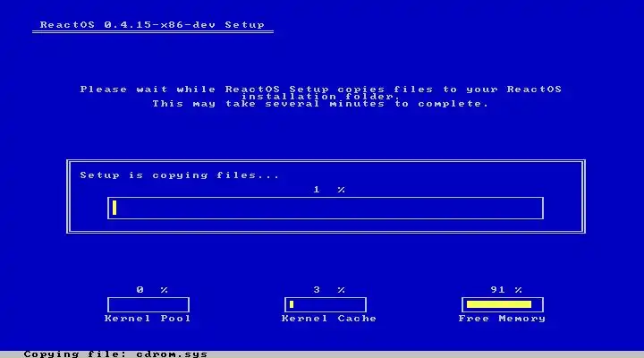The image size is (644, 358).
Task: Click the Kernel Pool usage bar
Action: coord(148,305)
